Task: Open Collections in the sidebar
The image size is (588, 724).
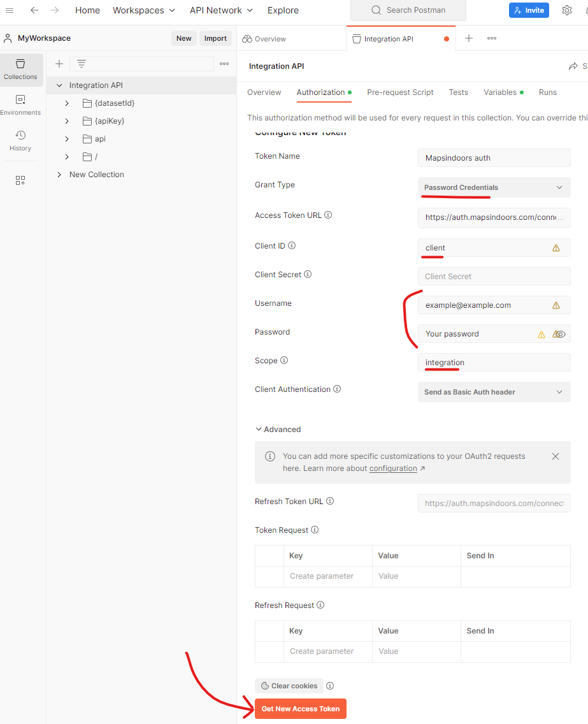Action: [20, 69]
